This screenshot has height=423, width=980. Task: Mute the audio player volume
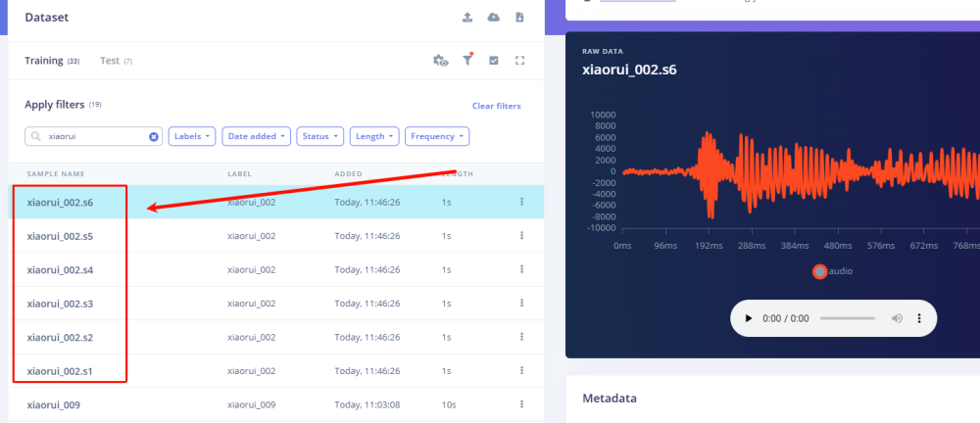(897, 318)
